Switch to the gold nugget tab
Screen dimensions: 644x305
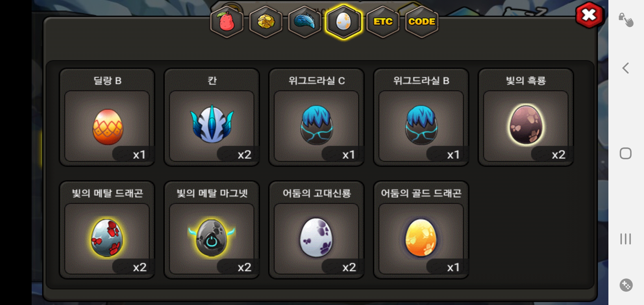click(x=266, y=22)
